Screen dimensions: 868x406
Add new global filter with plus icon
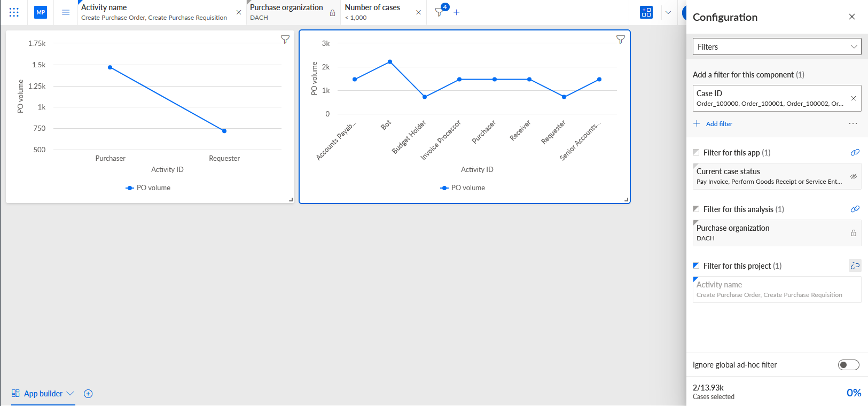click(457, 12)
